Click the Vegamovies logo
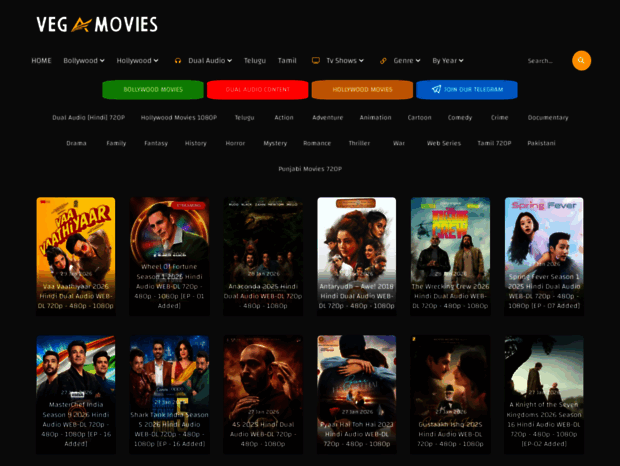The image size is (620, 466). (97, 25)
